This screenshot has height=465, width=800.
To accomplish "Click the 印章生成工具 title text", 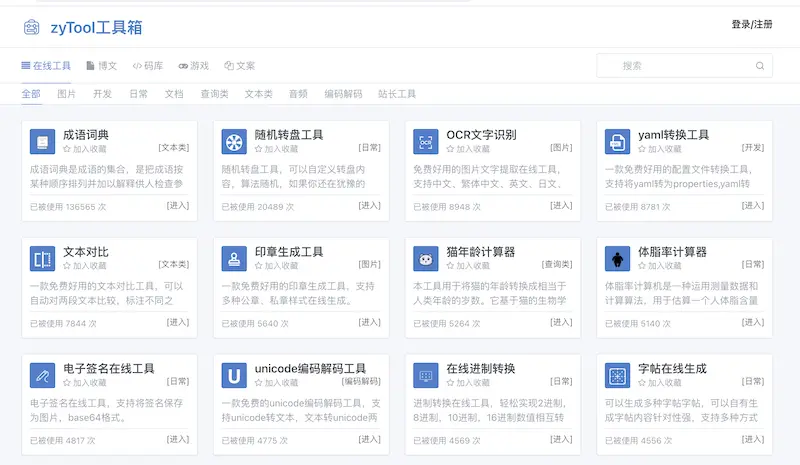I will tap(289, 252).
